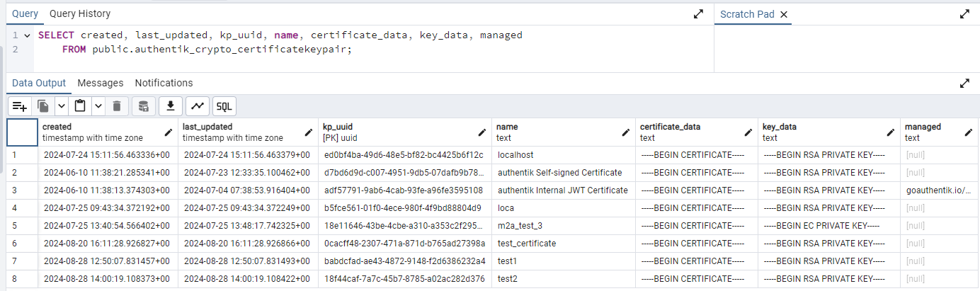
Task: Click the edit pencil in managed column
Action: click(969, 132)
